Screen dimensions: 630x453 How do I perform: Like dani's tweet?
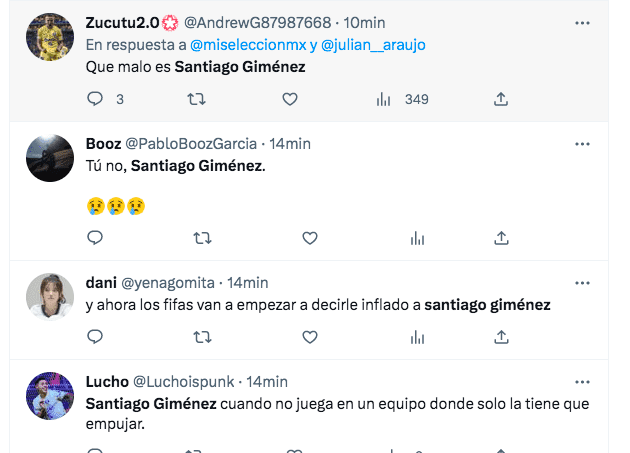309,338
